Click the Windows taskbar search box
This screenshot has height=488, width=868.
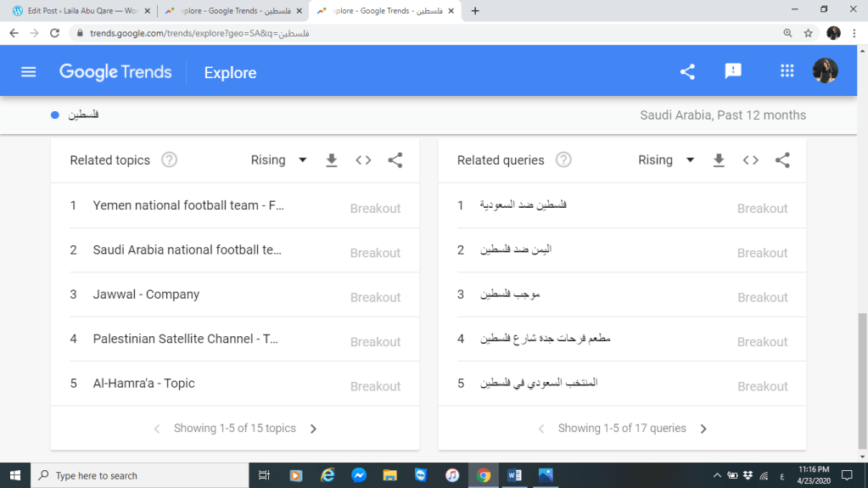click(x=140, y=475)
